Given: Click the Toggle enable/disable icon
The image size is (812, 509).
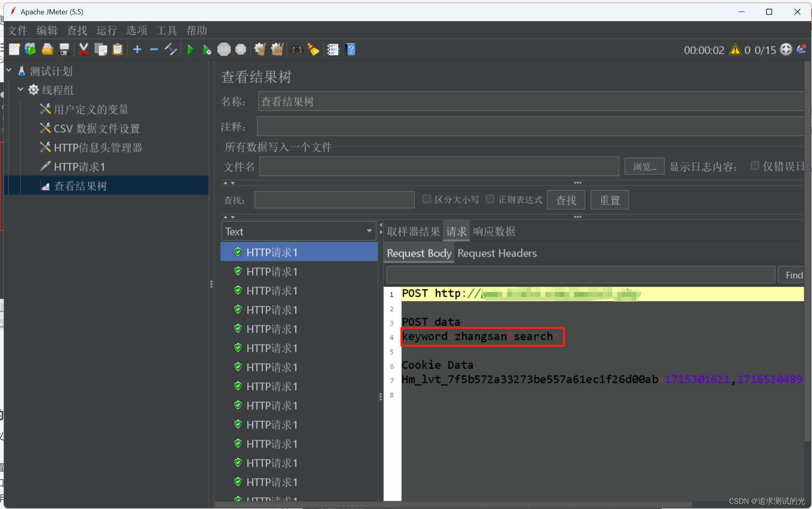Looking at the screenshot, I should [171, 49].
